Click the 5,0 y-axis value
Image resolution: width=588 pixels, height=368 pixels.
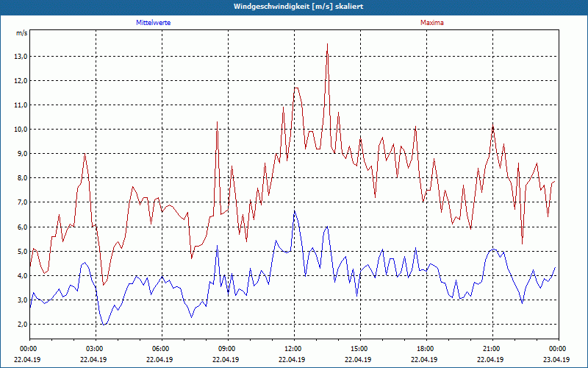coord(22,251)
